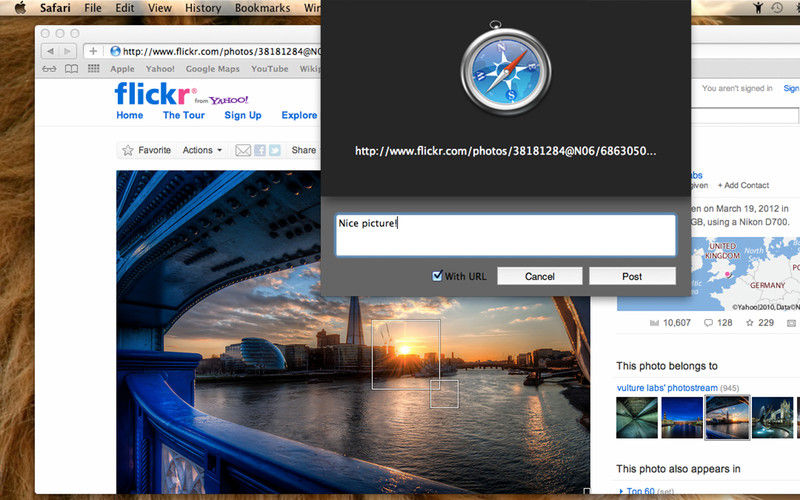Click the forward navigation arrow in Safari

coord(67,51)
